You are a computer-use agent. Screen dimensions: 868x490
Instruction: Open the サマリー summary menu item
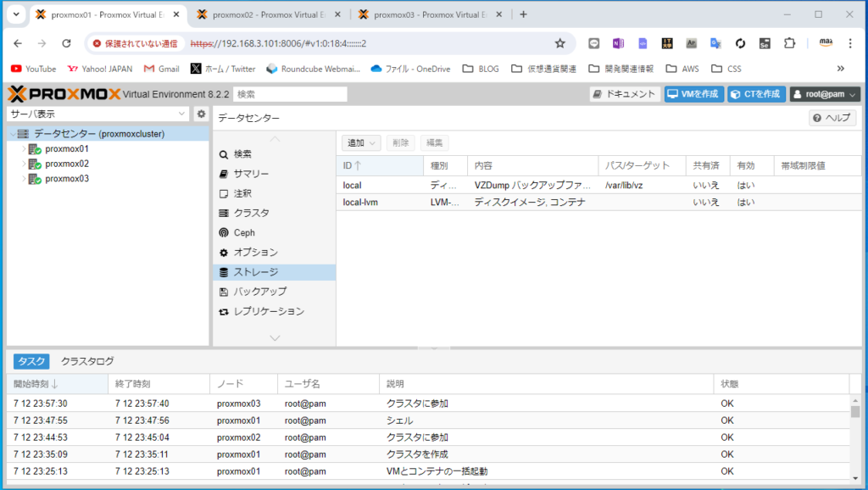tap(251, 174)
